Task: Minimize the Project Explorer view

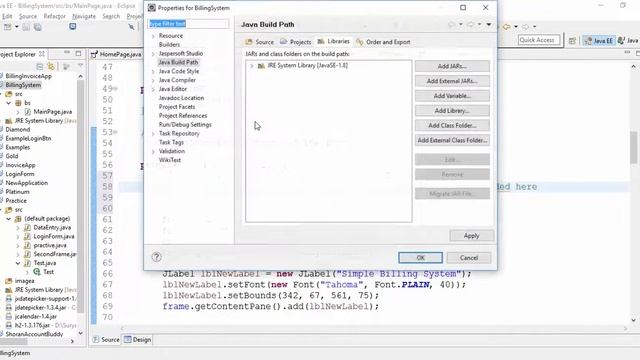Action: pyautogui.click(x=67, y=53)
